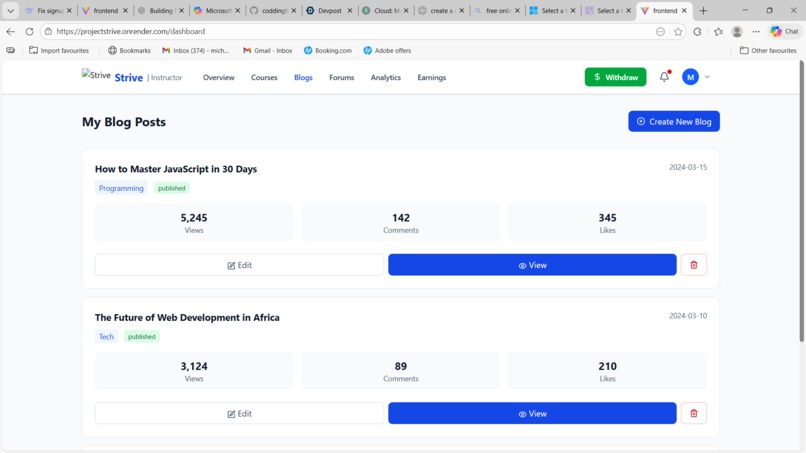Open address bar reader options icon
The image size is (806, 453).
coord(660,31)
